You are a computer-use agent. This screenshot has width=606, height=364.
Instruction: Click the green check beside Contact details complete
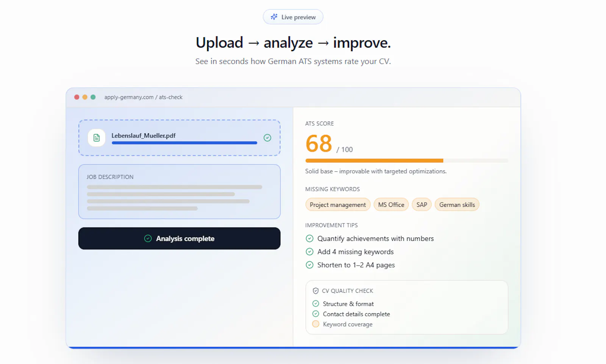click(315, 314)
